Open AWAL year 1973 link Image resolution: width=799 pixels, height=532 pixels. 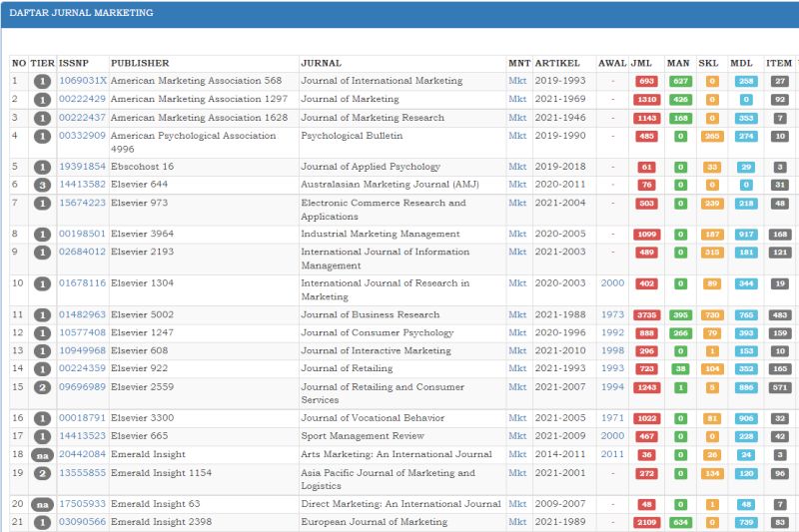612,315
